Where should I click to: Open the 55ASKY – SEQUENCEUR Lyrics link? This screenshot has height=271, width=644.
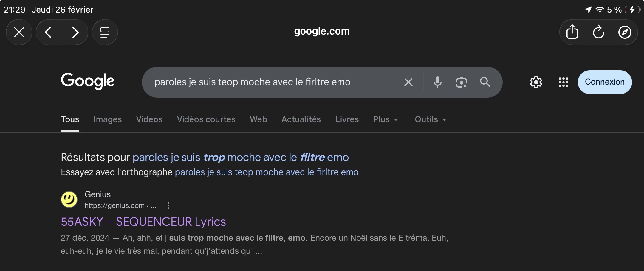point(143,222)
